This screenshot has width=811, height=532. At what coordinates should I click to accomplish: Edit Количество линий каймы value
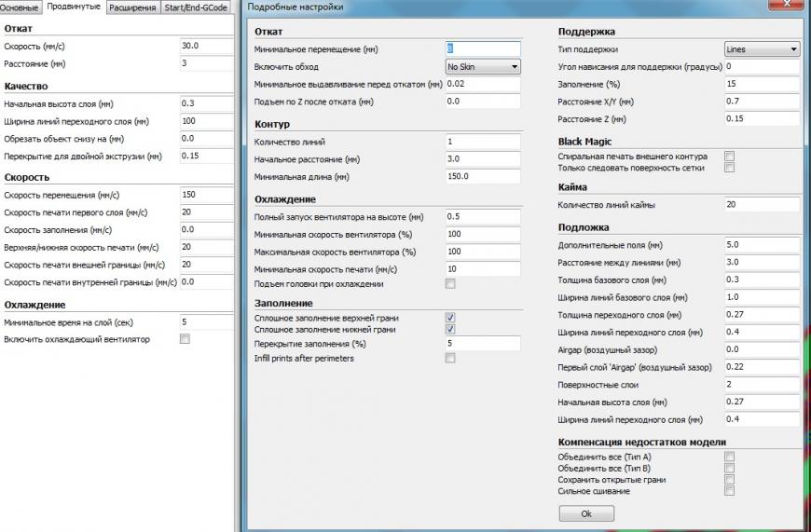tap(762, 205)
